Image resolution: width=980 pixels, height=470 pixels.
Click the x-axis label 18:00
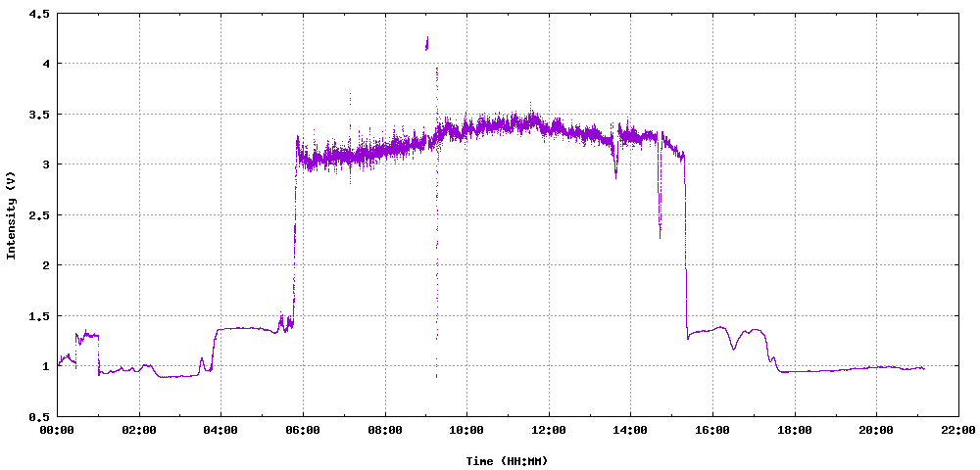[795, 430]
